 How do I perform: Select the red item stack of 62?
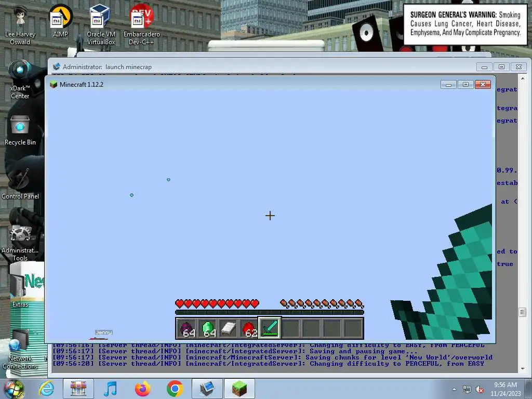pos(249,328)
